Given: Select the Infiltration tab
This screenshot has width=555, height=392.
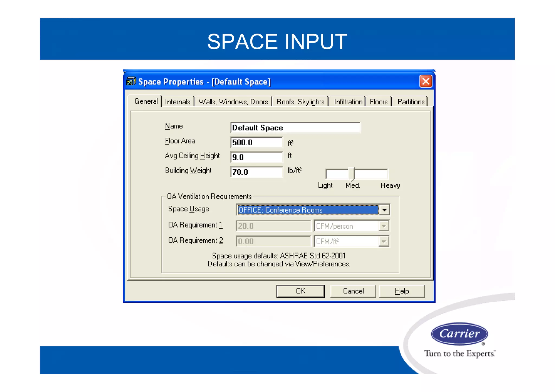Looking at the screenshot, I should click(348, 102).
